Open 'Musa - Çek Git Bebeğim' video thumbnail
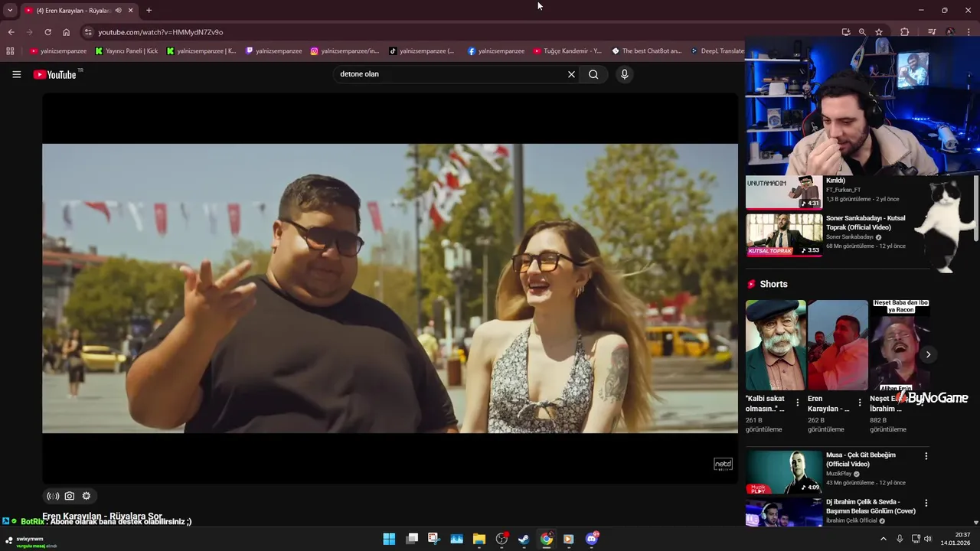 784,472
